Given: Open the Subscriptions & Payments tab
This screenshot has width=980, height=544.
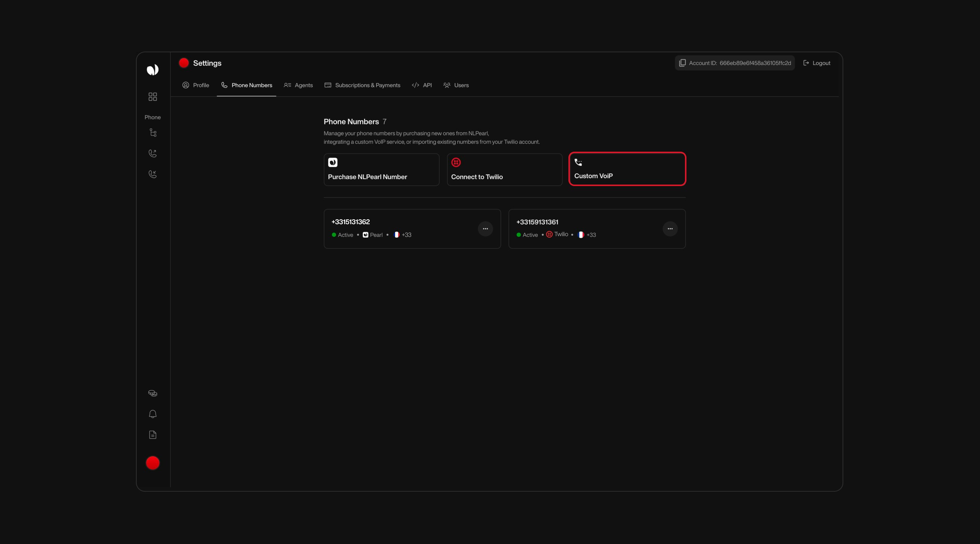Looking at the screenshot, I should (x=362, y=85).
